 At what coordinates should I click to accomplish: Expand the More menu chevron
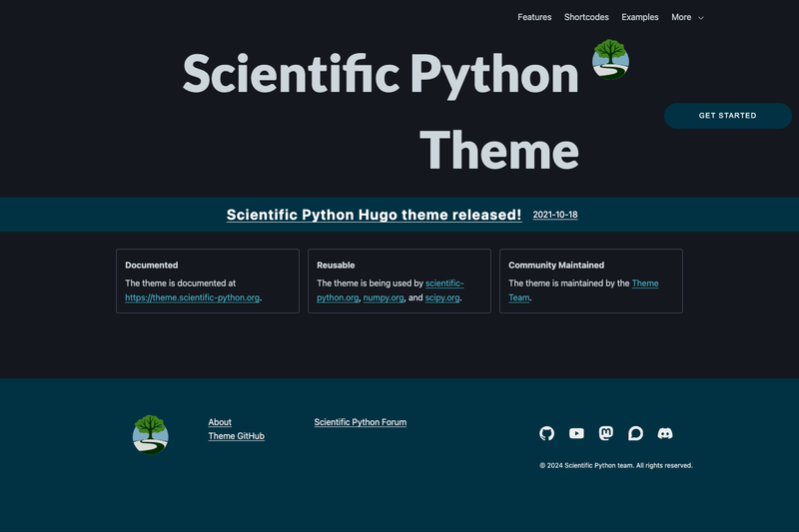(x=701, y=18)
